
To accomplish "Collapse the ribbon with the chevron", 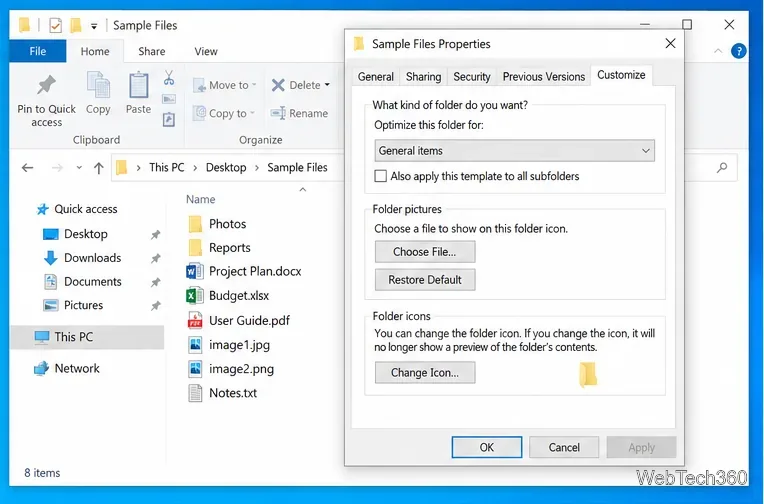I will [718, 51].
